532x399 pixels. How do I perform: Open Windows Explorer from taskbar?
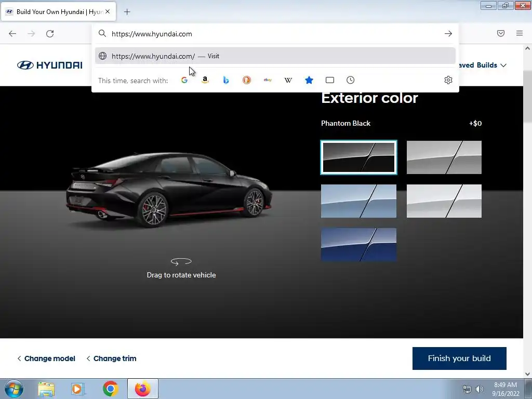coord(46,389)
